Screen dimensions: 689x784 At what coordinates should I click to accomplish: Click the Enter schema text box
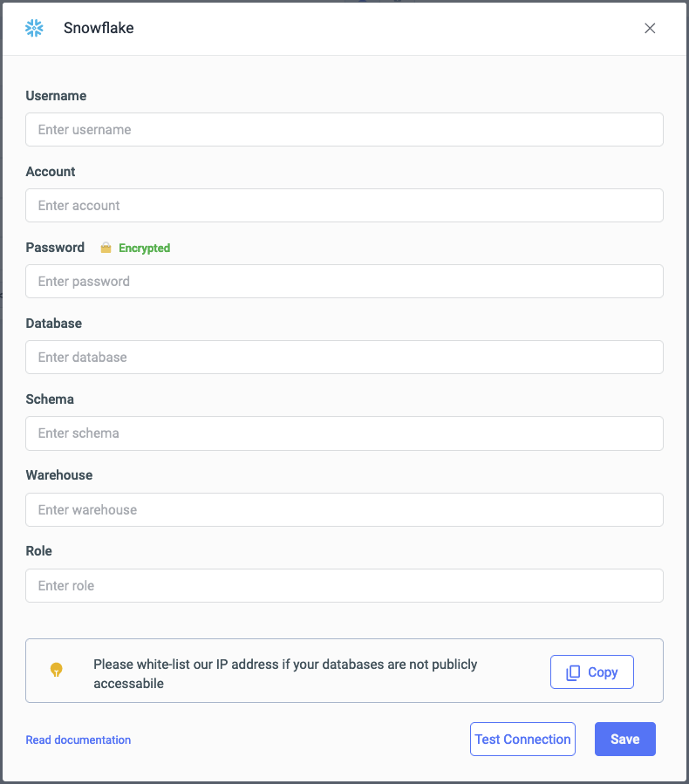[344, 433]
